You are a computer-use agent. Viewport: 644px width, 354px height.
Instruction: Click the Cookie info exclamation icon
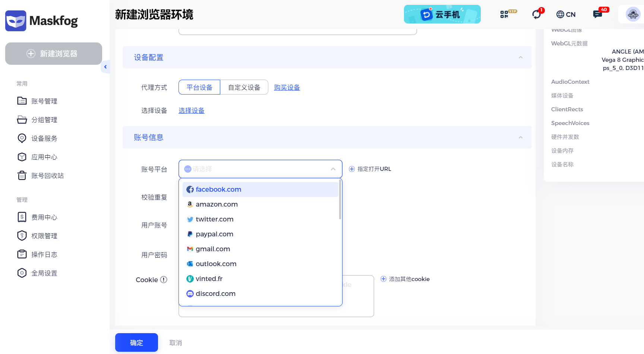click(164, 280)
